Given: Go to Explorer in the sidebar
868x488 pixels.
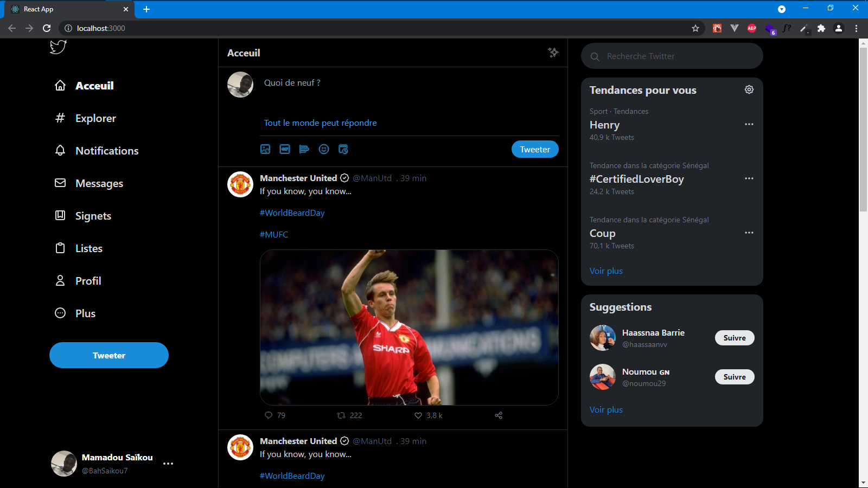Looking at the screenshot, I should [x=95, y=118].
